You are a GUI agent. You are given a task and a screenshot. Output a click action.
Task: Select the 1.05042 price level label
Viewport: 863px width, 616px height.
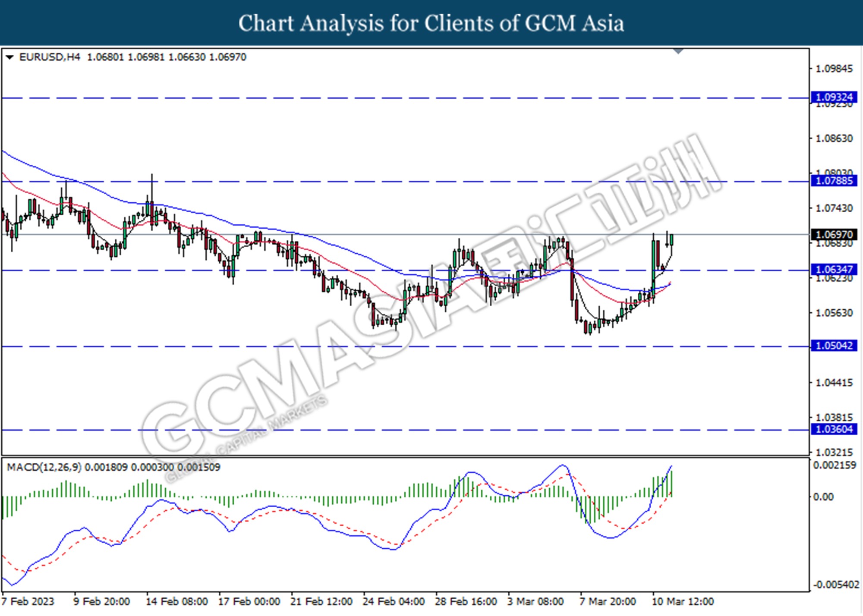coord(834,346)
